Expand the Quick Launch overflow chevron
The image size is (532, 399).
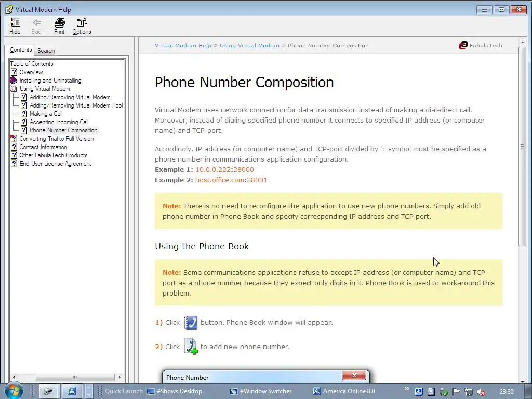[x=406, y=389]
